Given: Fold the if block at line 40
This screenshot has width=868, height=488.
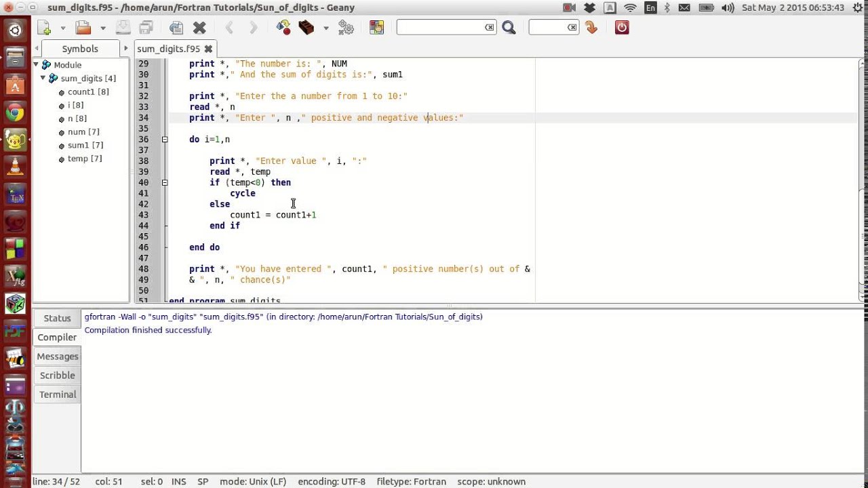Looking at the screenshot, I should (165, 183).
